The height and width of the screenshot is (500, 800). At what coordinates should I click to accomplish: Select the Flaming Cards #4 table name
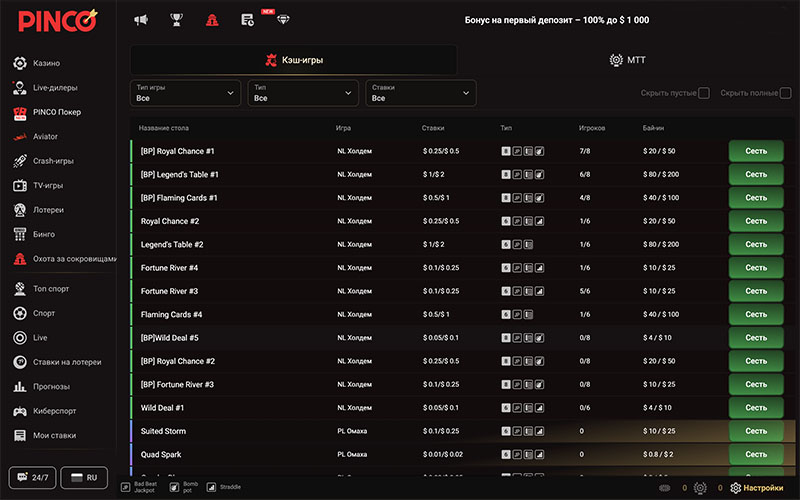[171, 314]
